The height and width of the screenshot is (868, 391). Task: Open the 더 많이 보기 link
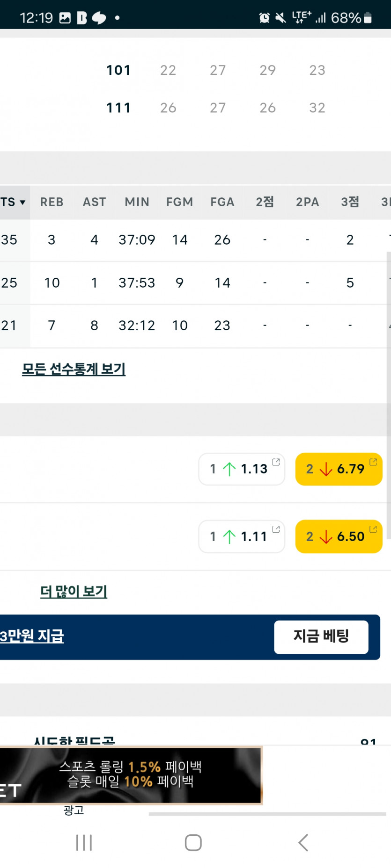(74, 592)
